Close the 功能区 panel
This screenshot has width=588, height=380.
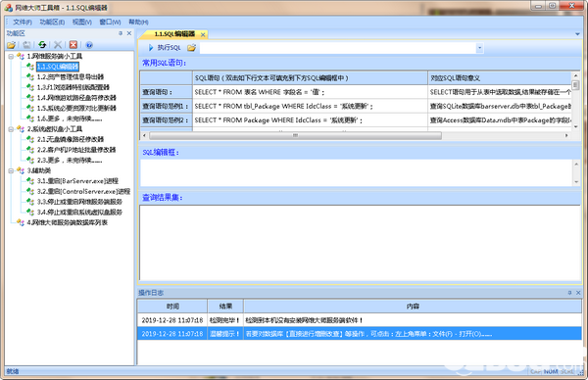click(x=129, y=33)
